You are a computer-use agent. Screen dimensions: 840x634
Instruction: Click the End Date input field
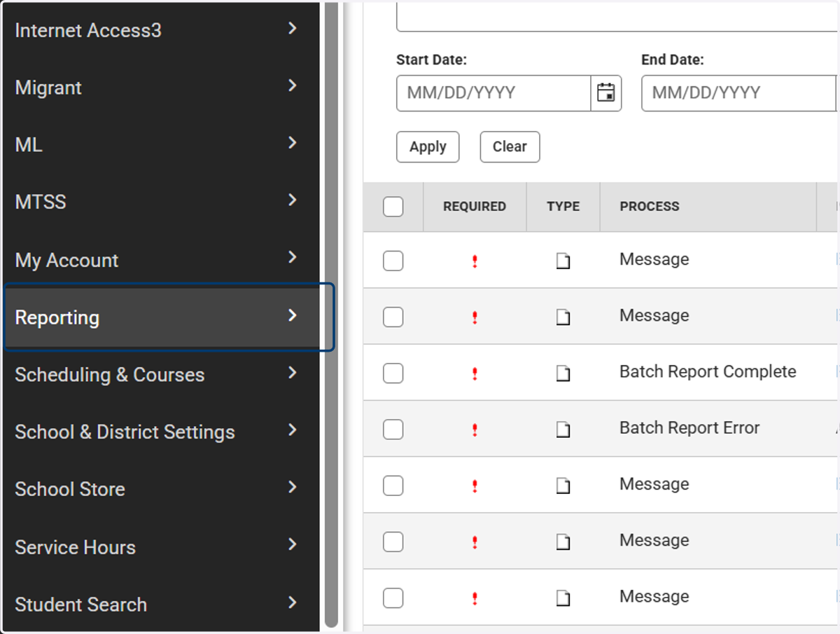coord(738,93)
